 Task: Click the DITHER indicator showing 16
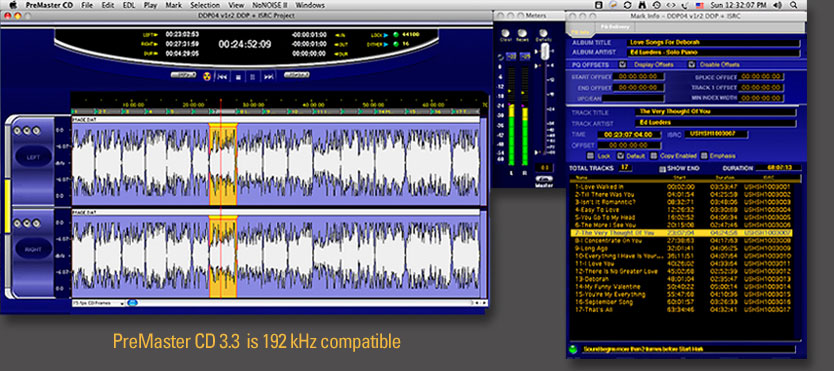pyautogui.click(x=395, y=44)
